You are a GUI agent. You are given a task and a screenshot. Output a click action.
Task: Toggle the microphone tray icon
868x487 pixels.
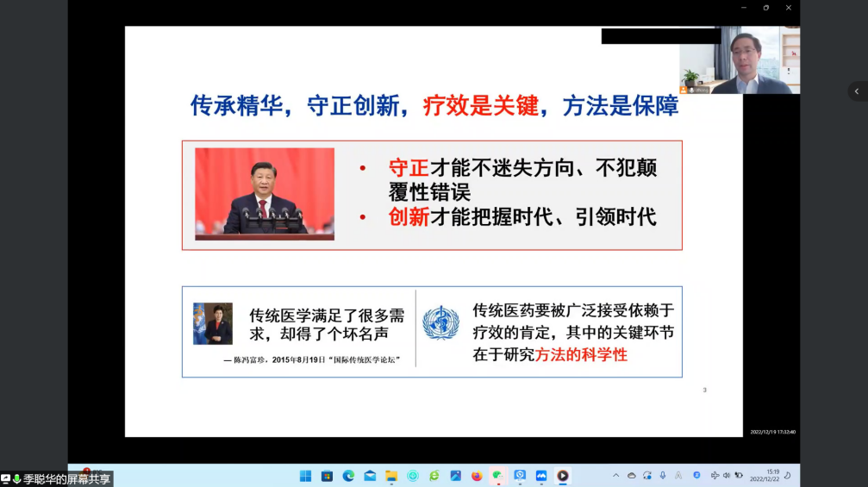click(663, 476)
